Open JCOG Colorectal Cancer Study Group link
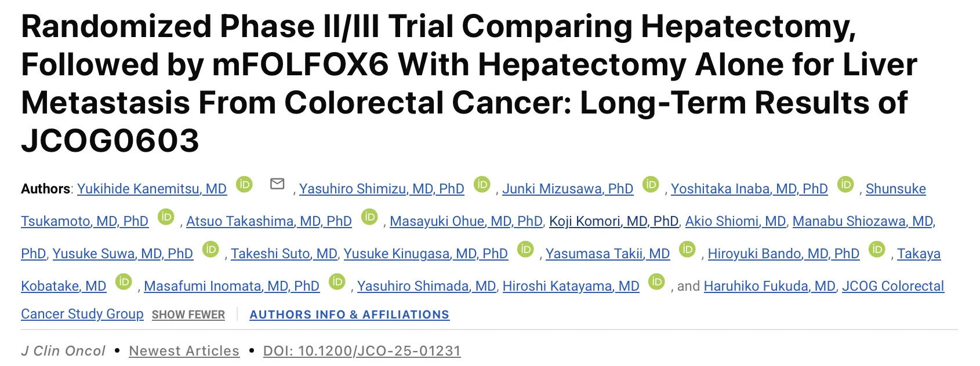This screenshot has width=980, height=366. click(x=892, y=286)
